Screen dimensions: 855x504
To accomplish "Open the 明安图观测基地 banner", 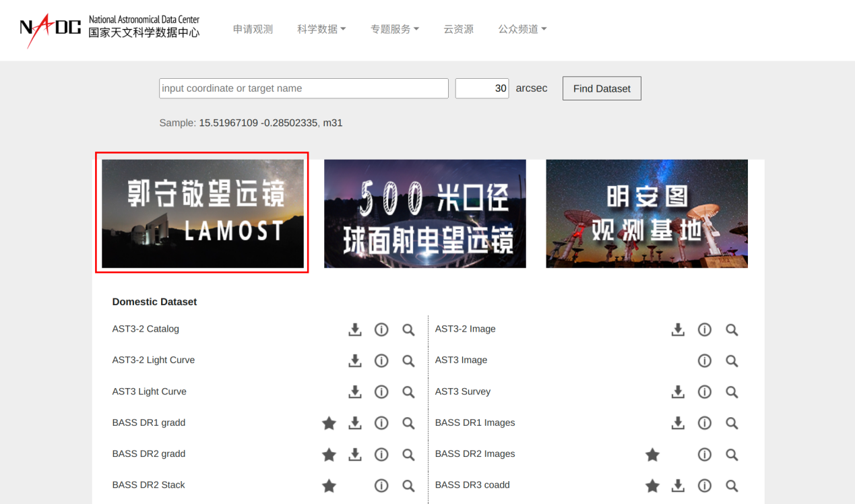I will pyautogui.click(x=647, y=214).
